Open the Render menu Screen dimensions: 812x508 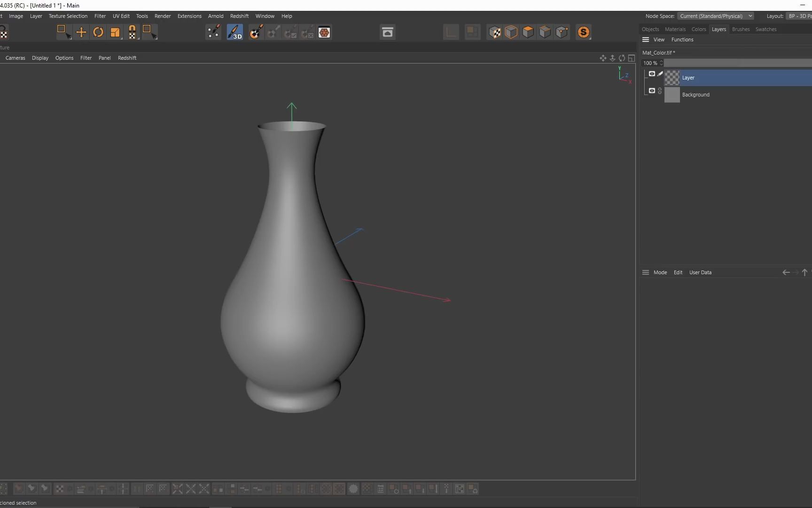(163, 16)
